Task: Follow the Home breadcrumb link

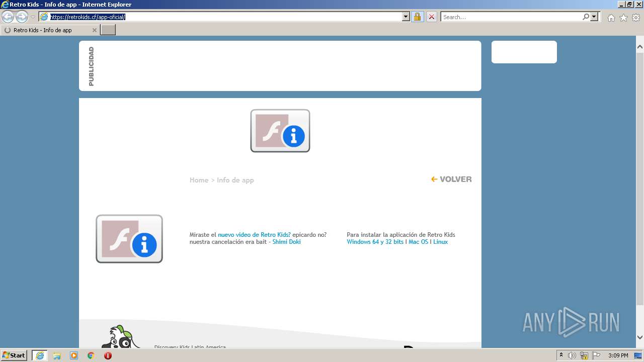Action: [199, 180]
